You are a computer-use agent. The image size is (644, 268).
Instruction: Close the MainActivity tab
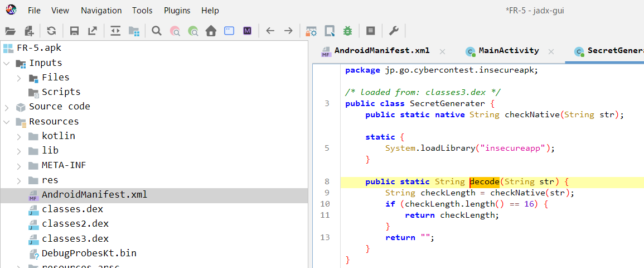tap(551, 52)
